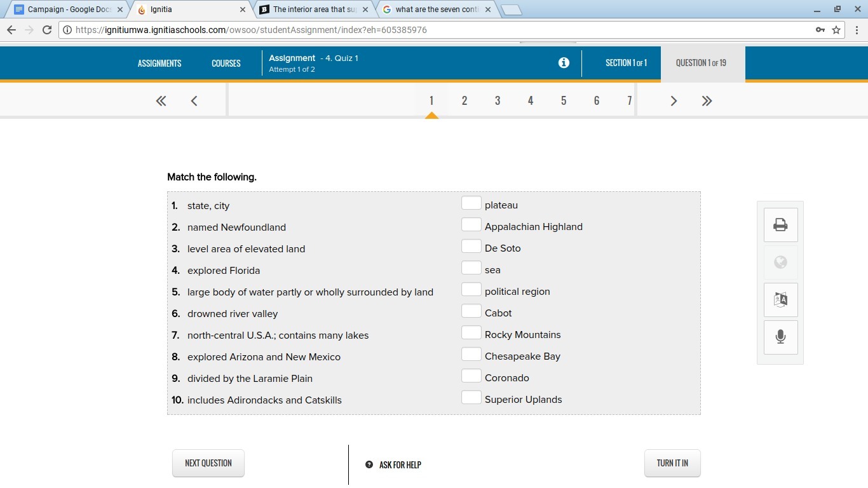
Task: Open the Chrome three-dot menu
Action: tap(857, 30)
